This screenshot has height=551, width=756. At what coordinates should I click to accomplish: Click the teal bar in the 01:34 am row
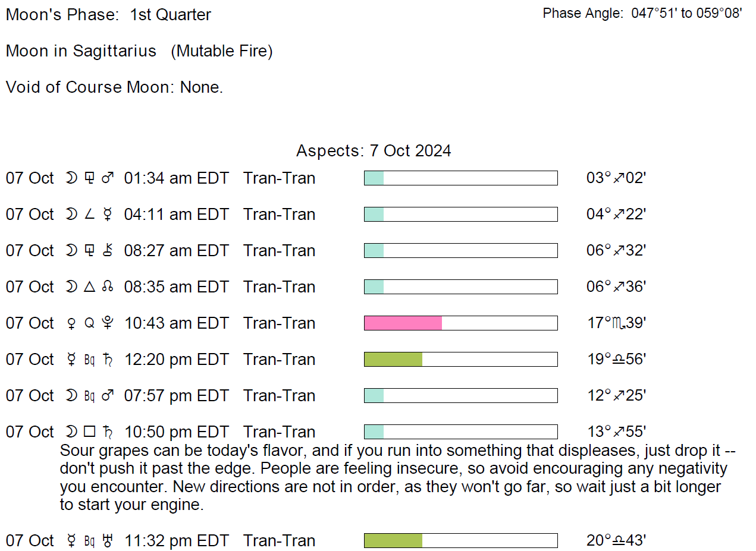[x=374, y=178]
